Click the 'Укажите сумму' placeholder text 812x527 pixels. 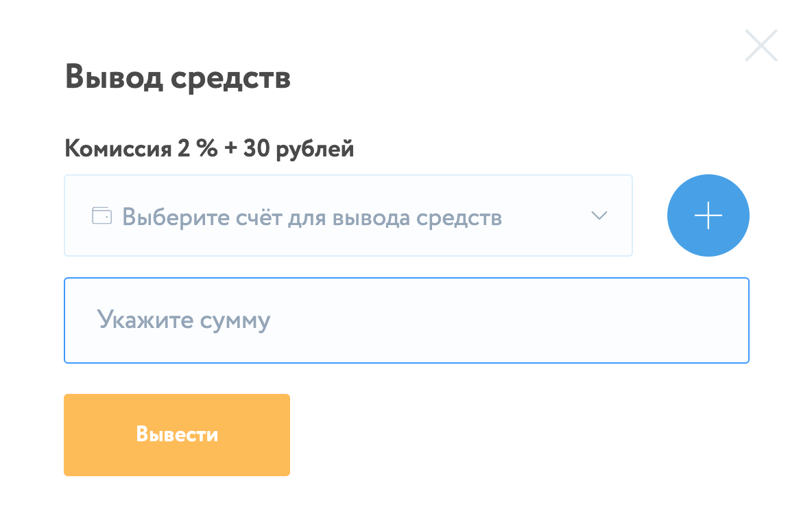[183, 320]
